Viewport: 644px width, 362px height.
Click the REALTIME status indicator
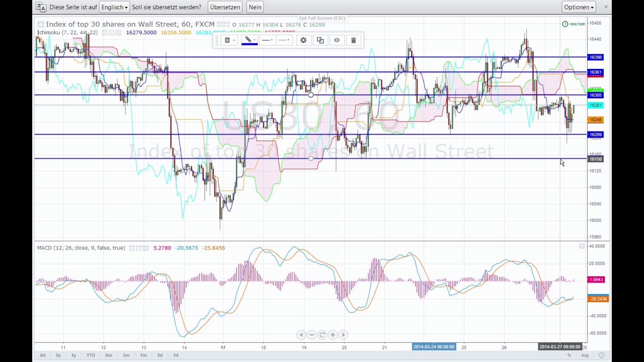[x=574, y=24]
